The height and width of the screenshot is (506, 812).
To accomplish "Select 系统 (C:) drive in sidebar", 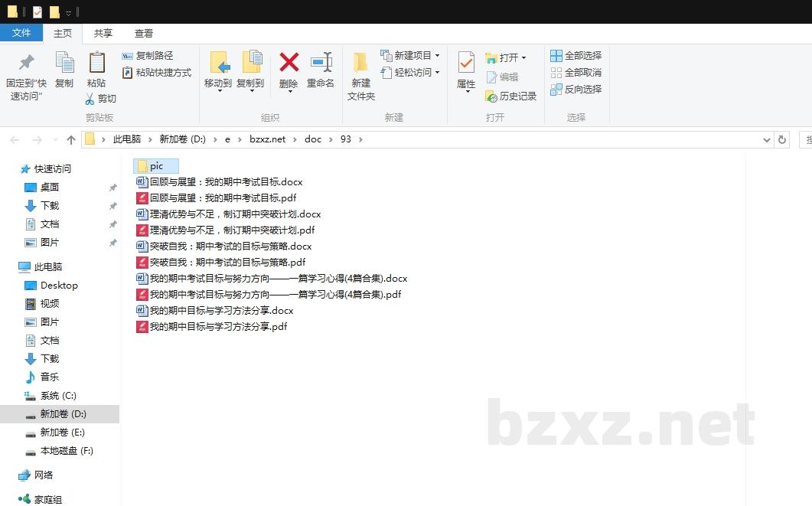I will (x=58, y=396).
